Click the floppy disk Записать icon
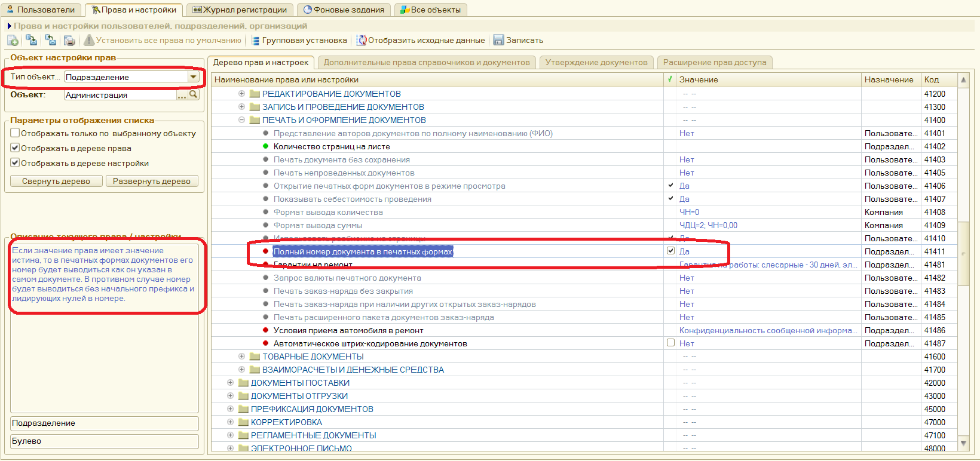980x461 pixels. tap(498, 40)
